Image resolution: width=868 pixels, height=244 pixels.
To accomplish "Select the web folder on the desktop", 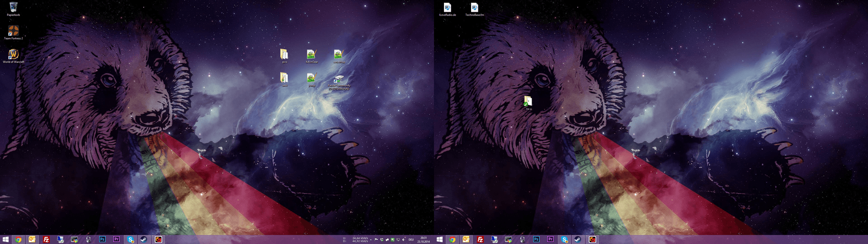I will pyautogui.click(x=284, y=78).
